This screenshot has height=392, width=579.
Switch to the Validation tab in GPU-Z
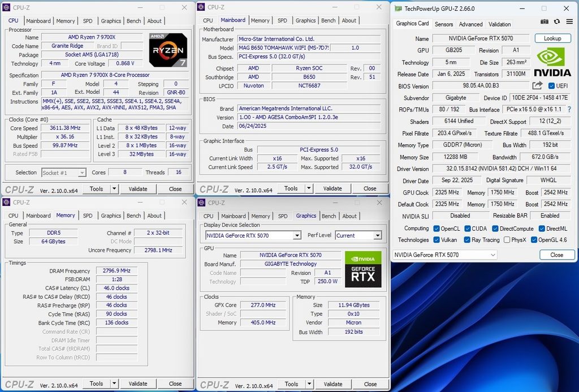(499, 24)
